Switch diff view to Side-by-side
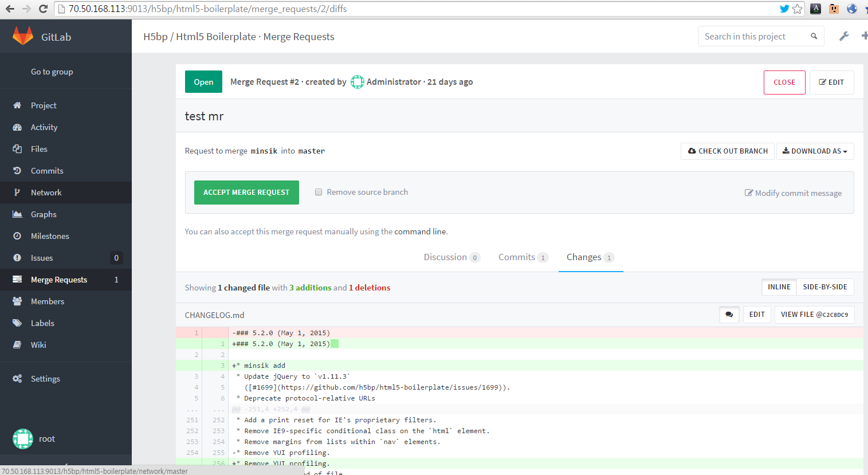Screen dimensions: 868x475 pyautogui.click(x=824, y=287)
